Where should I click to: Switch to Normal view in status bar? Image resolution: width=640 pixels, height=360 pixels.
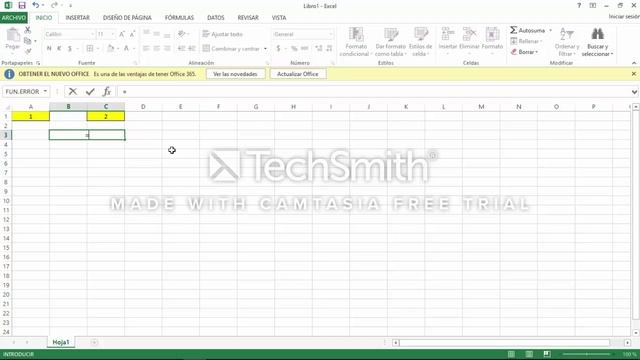511,354
